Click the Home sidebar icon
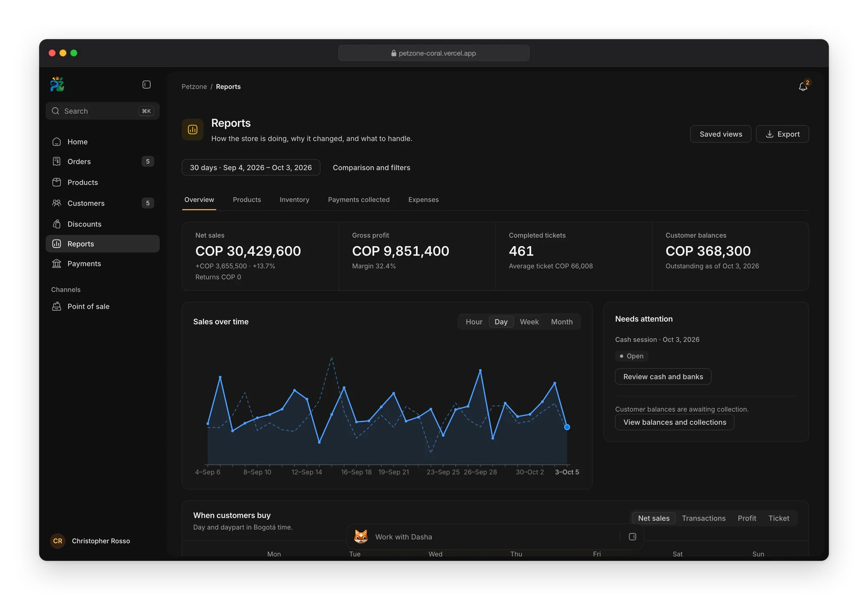The image size is (868, 600). [56, 142]
